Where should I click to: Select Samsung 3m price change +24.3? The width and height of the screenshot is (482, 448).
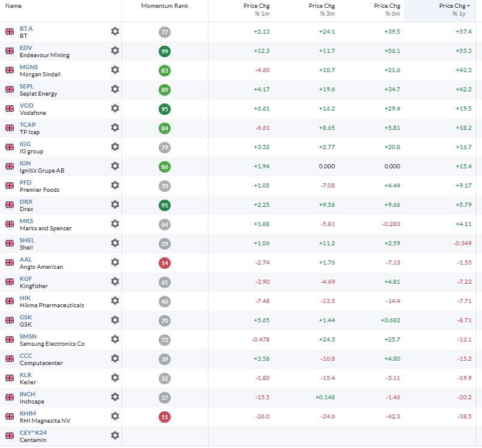327,340
